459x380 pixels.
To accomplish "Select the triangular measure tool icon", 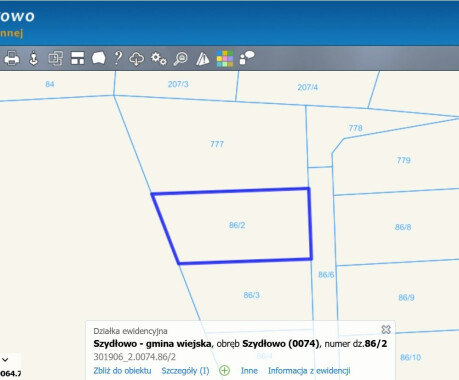I will (202, 59).
